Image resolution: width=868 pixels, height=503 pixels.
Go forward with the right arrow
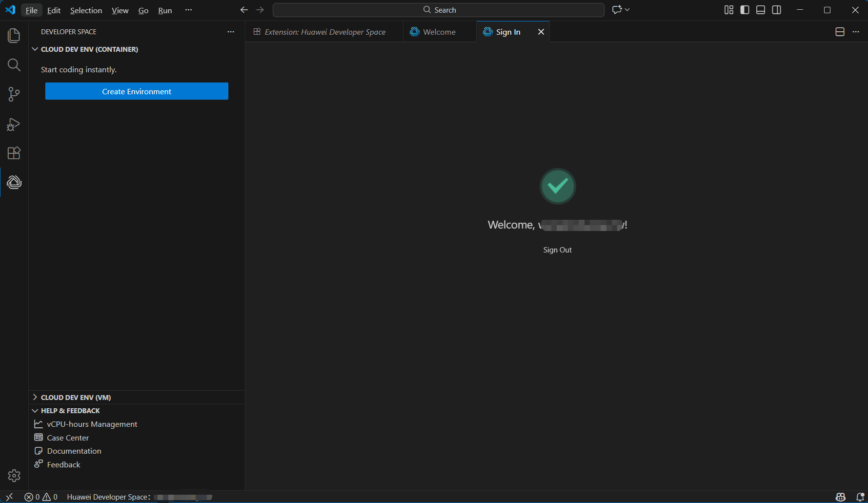coord(260,10)
